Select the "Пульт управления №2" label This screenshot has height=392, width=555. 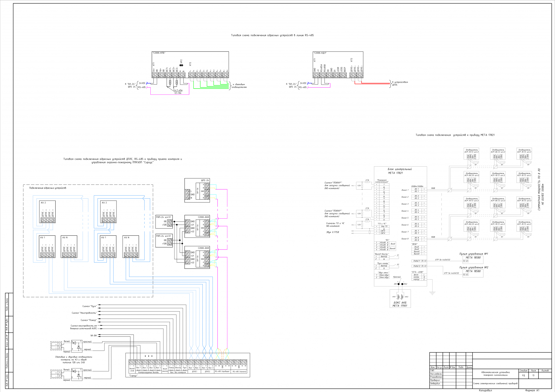point(474,267)
